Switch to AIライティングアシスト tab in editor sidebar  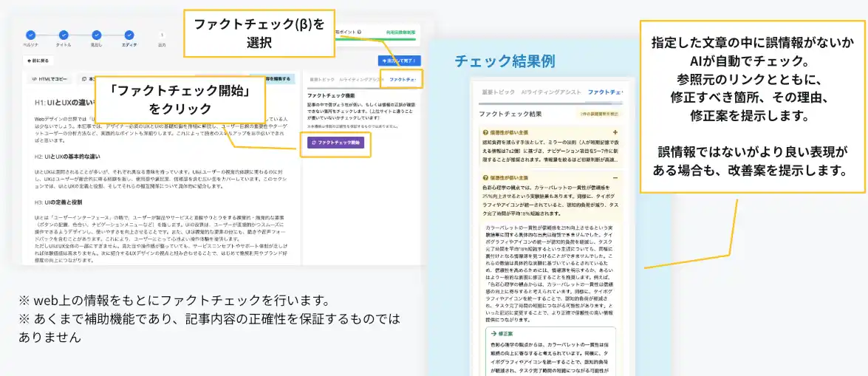pos(358,79)
